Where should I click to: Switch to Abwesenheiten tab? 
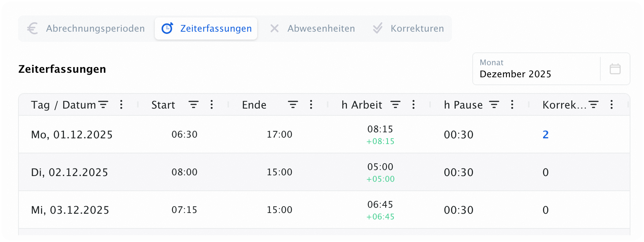click(313, 29)
